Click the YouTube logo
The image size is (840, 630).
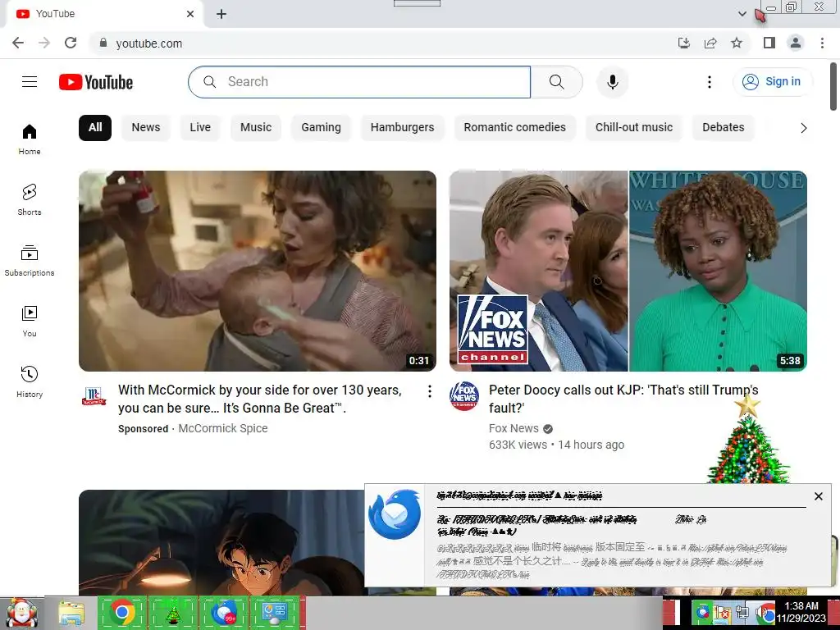coord(96,82)
